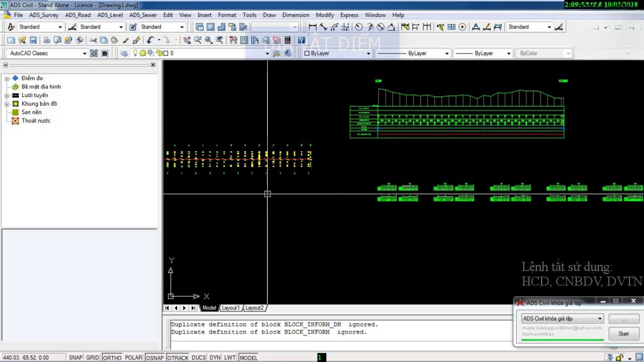Select the Pan hand tool
The width and height of the screenshot is (644, 362).
(187, 40)
